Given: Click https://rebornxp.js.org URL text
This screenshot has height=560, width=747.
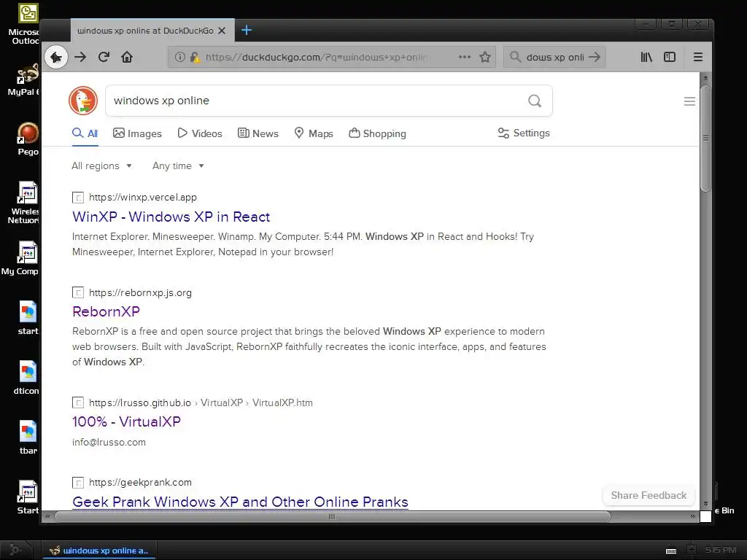Looking at the screenshot, I should [x=140, y=292].
